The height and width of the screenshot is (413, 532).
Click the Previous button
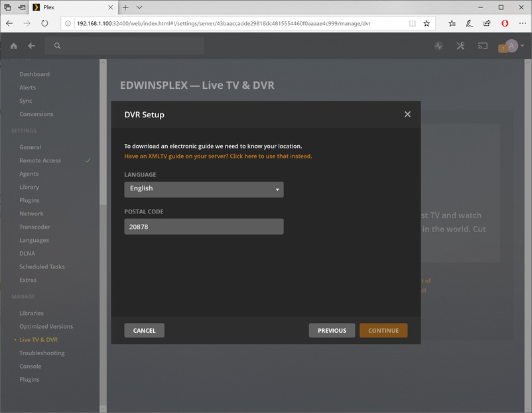[x=332, y=330]
